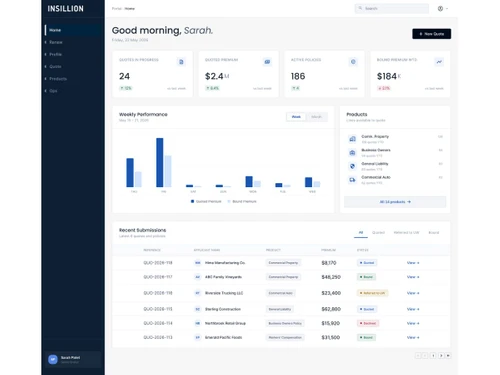Click the Comm. Property product icon
The width and height of the screenshot is (500, 375).
coord(352,139)
